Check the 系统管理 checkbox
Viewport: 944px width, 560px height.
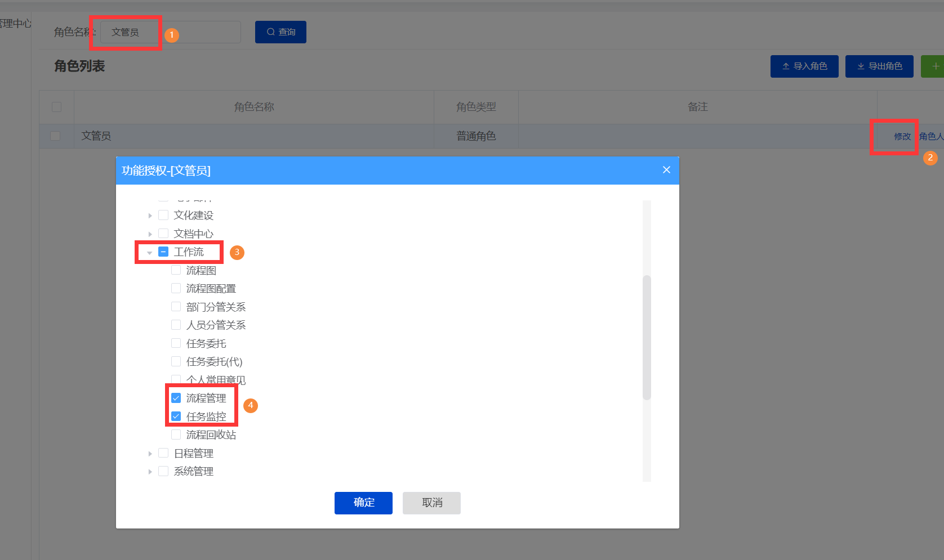[x=163, y=471]
